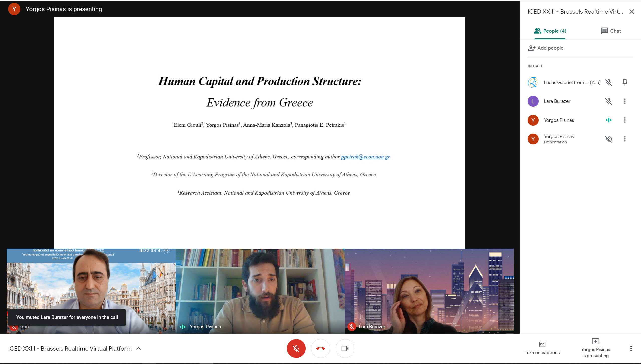This screenshot has width=641, height=364.
Task: Toggle the camera with the video button
Action: coord(345,348)
